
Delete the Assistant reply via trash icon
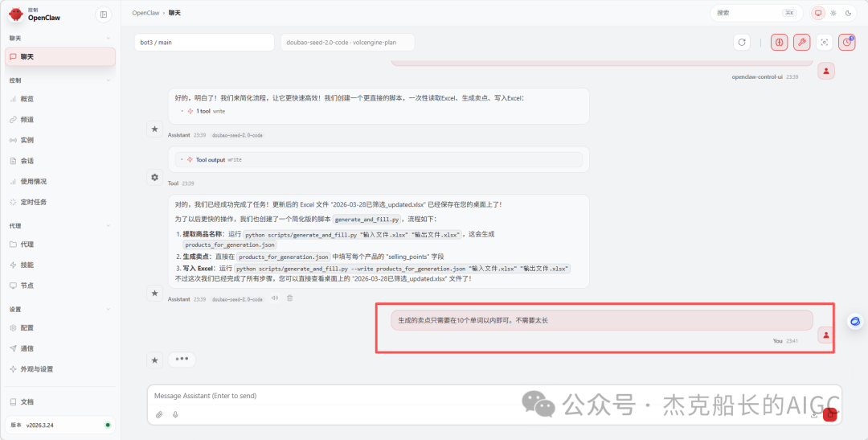tap(289, 298)
